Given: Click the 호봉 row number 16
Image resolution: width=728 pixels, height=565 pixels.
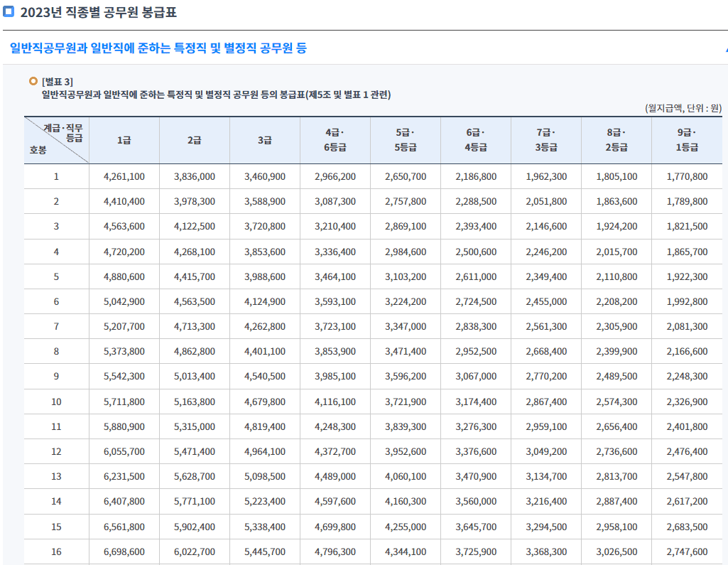Looking at the screenshot, I should (56, 552).
